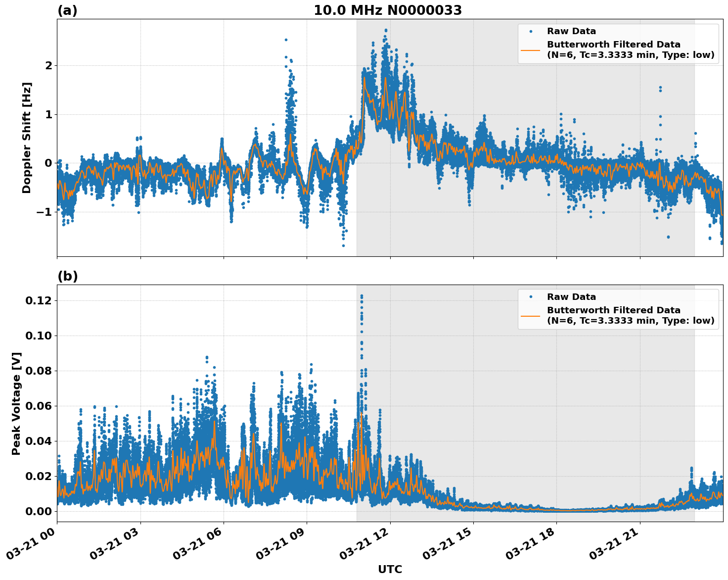Click the "2" tick label on Doppler axis

tap(49, 65)
